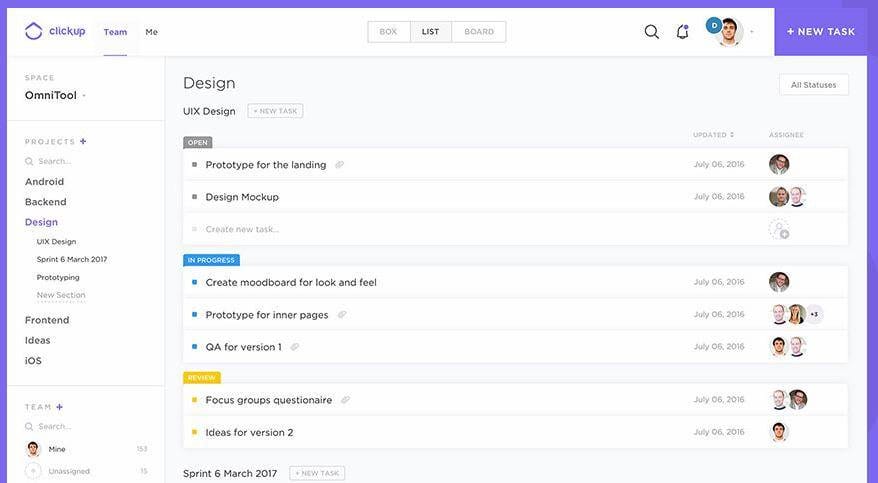
Task: Click the +3 assignees badge
Action: coord(815,315)
